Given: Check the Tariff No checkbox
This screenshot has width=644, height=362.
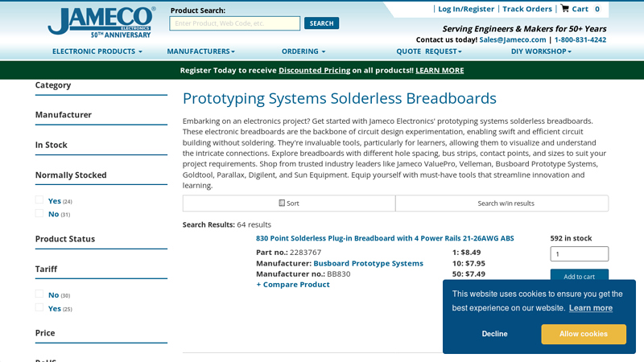Looking at the screenshot, I should click(x=39, y=294).
